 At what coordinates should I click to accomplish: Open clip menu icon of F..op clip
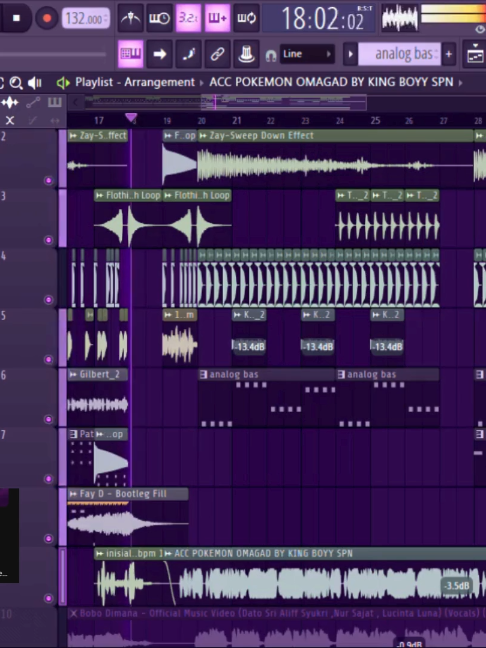click(168, 136)
